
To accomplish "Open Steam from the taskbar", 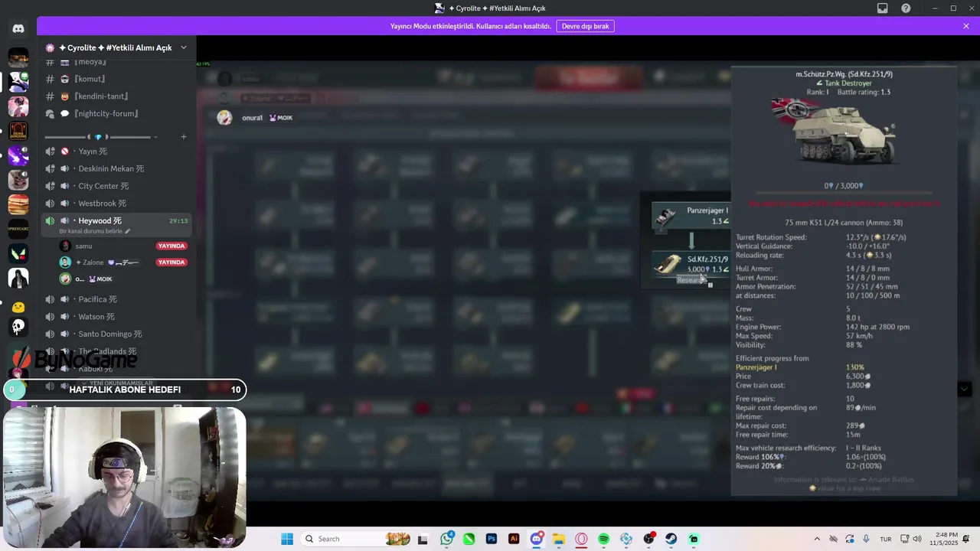I will [x=671, y=539].
